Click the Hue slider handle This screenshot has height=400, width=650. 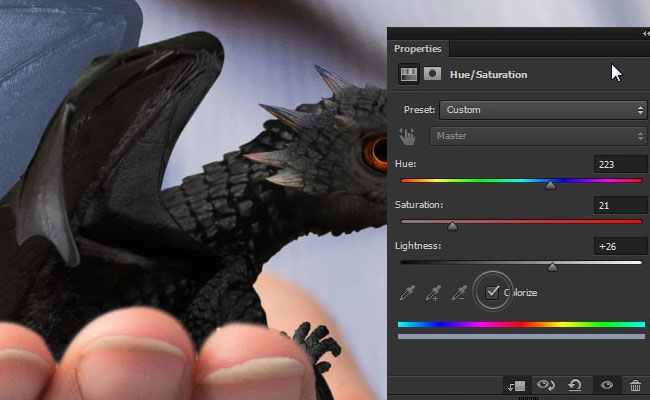(551, 185)
